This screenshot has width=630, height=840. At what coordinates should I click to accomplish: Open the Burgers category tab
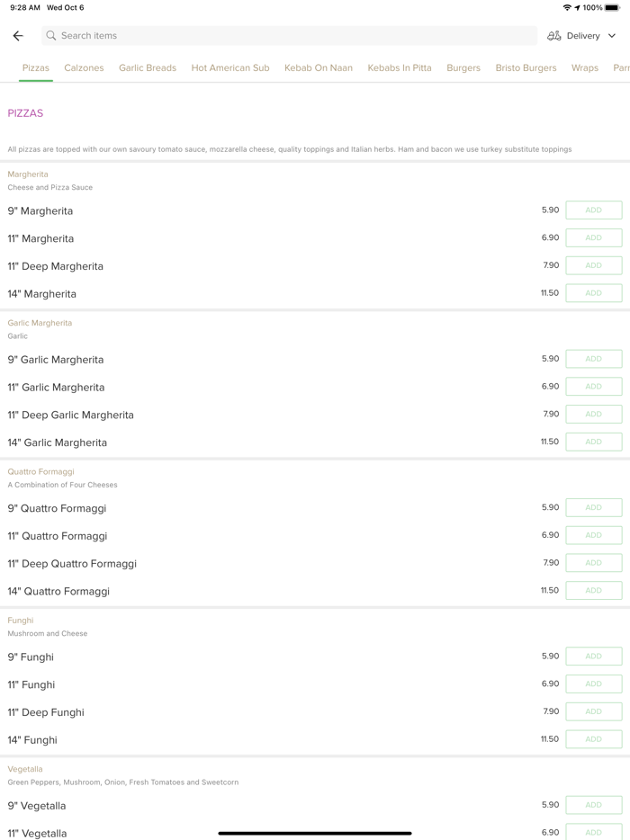pyautogui.click(x=463, y=68)
